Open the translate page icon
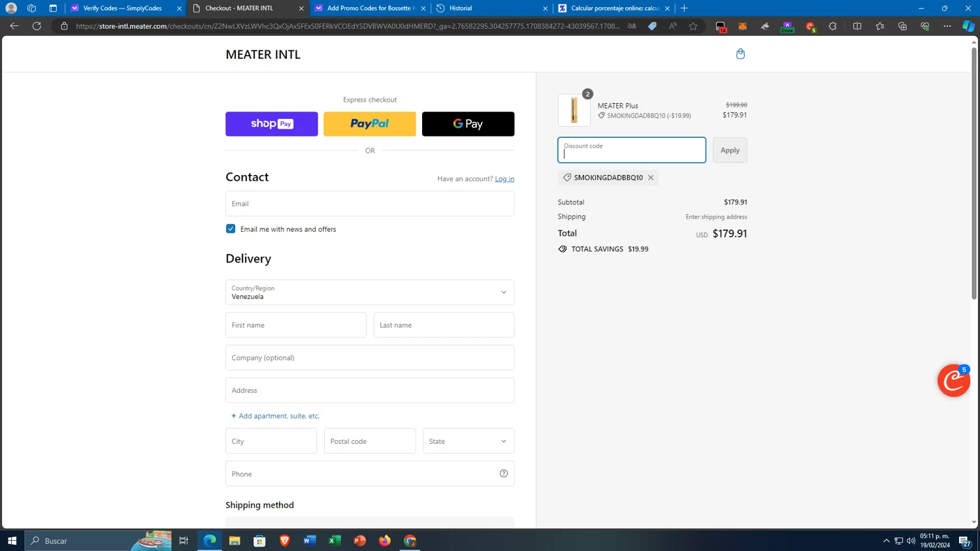Screen dimensions: 980x551 632,26
